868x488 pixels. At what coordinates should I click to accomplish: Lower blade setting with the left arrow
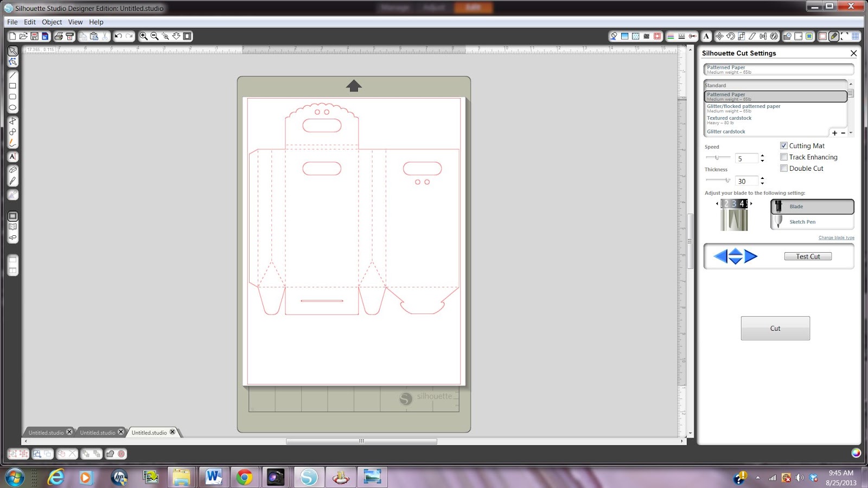tap(717, 203)
